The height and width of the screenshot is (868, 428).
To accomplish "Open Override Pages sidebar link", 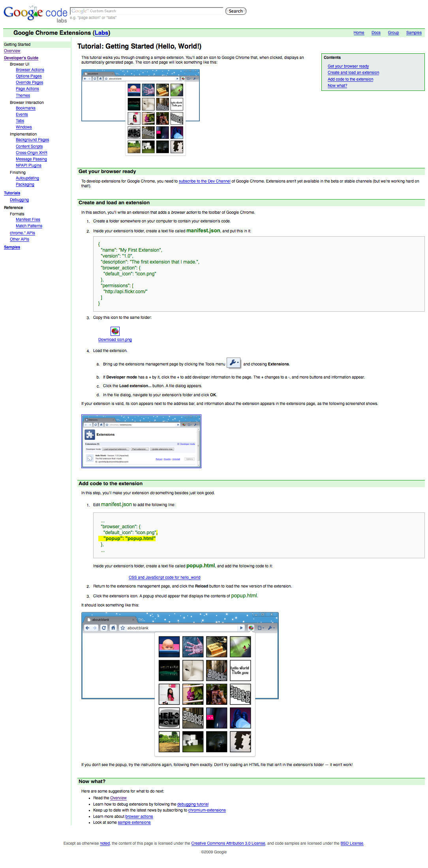I will pyautogui.click(x=30, y=83).
